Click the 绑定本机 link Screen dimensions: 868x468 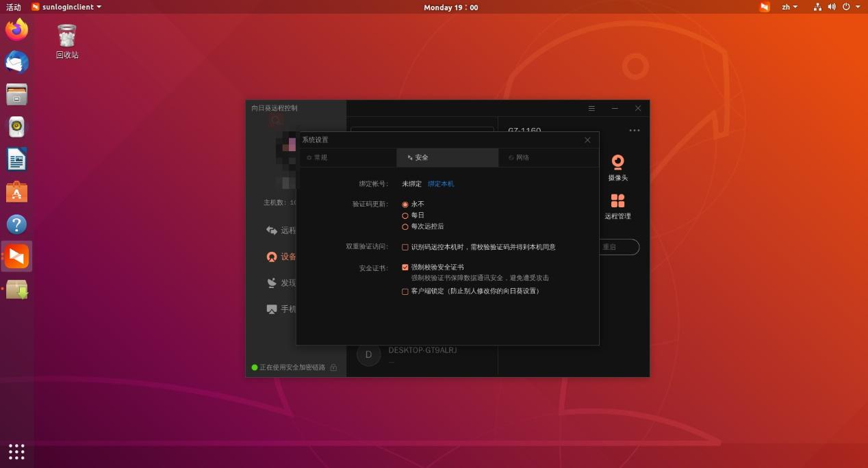[x=441, y=184]
